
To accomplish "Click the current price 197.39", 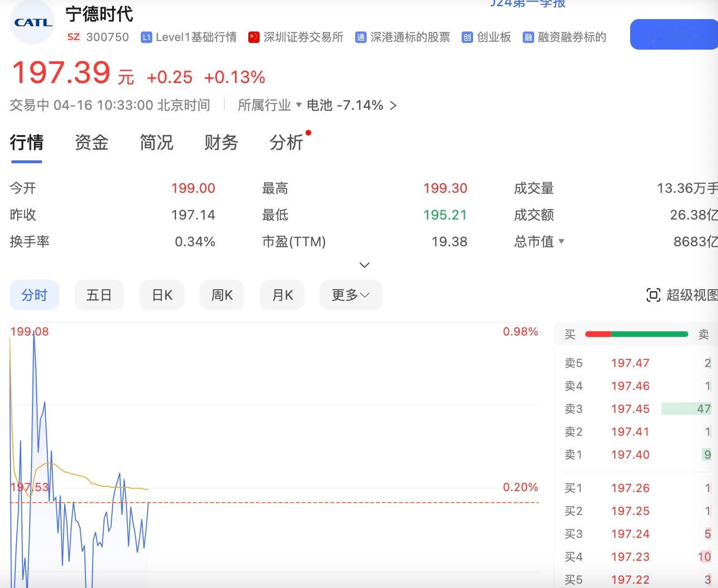I will coord(61,73).
